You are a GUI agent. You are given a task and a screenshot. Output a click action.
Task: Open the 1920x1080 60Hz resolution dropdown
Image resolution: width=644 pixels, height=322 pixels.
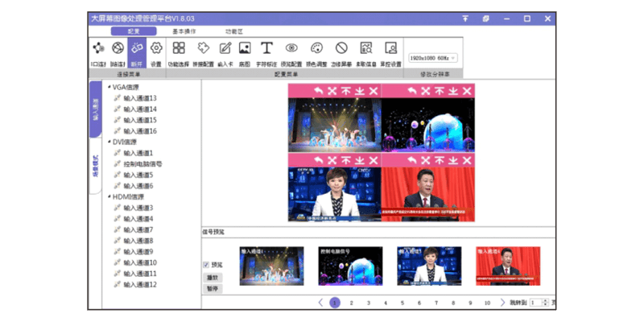tap(432, 58)
